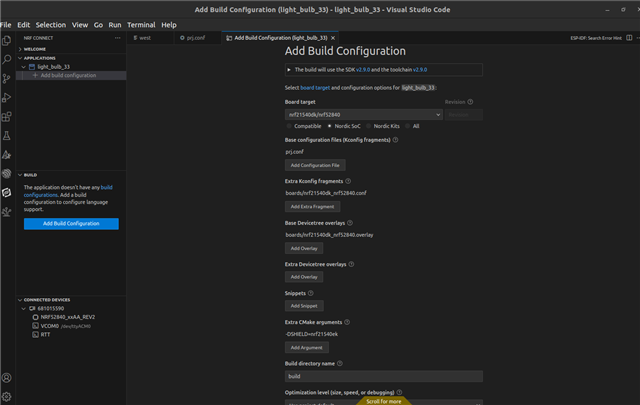Select the Nordic SoC radio button
This screenshot has width=640, height=405.
click(329, 126)
